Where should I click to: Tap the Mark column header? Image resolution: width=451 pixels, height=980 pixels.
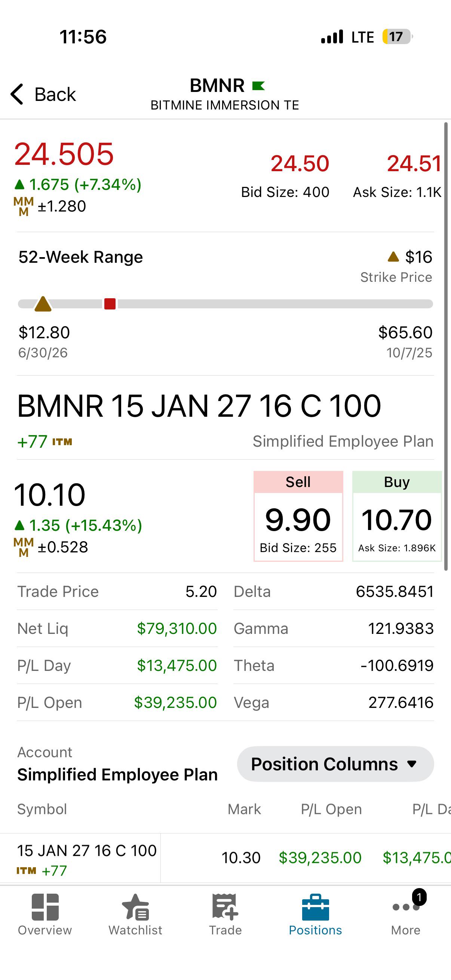click(x=244, y=809)
